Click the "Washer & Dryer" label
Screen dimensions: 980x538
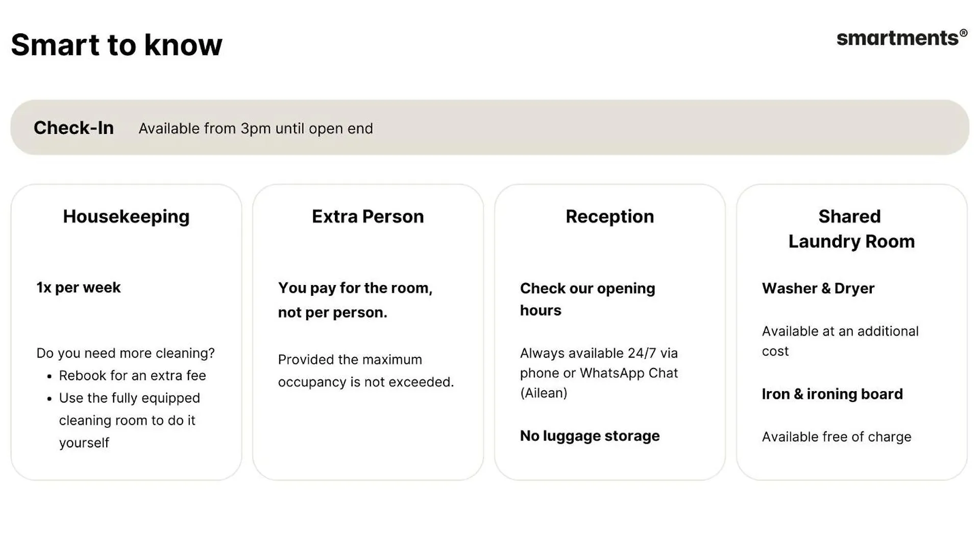coord(818,289)
